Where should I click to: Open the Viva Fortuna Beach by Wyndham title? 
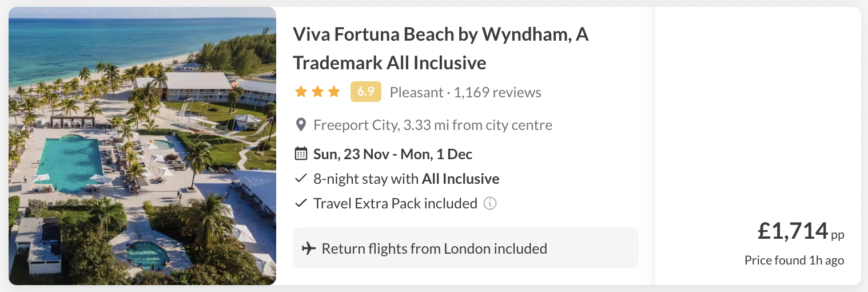pyautogui.click(x=440, y=48)
